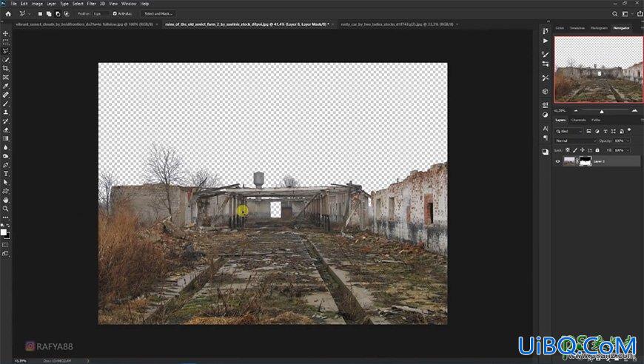This screenshot has height=364, width=644.
Task: Select the Crop tool
Action: click(x=5, y=69)
